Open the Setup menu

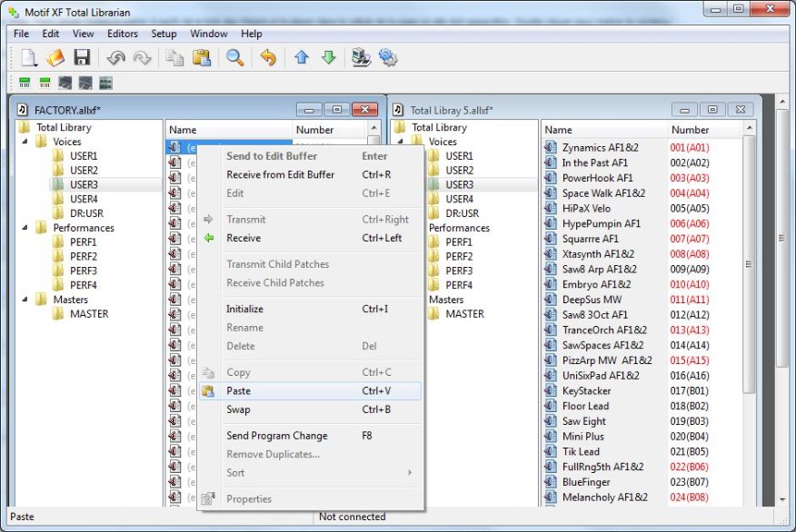(x=164, y=34)
